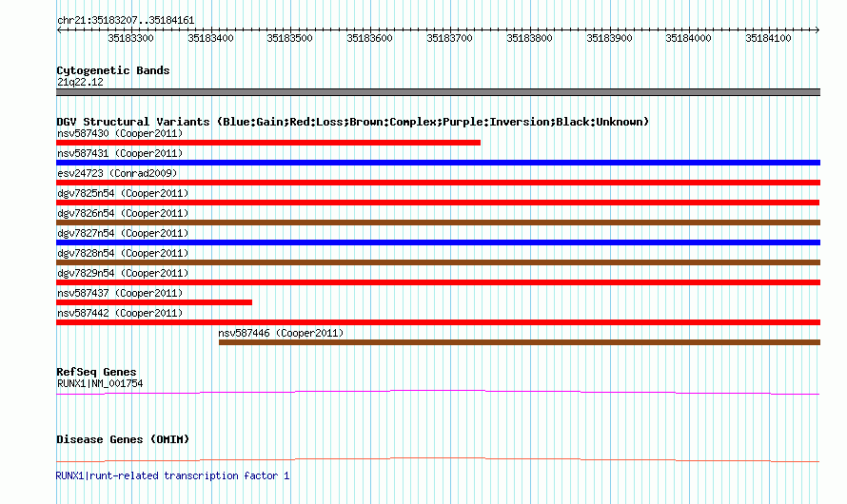Click the RefSeq Genes track title
The height and width of the screenshot is (504, 847).
click(x=96, y=372)
